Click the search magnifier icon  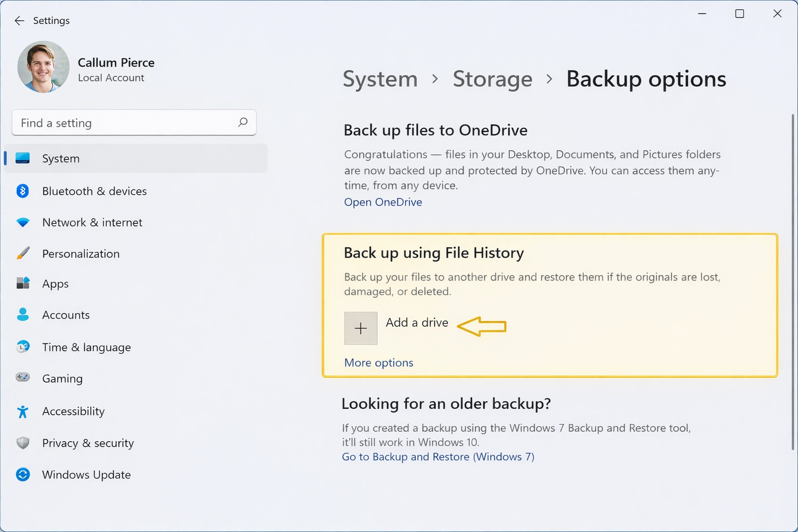[243, 123]
